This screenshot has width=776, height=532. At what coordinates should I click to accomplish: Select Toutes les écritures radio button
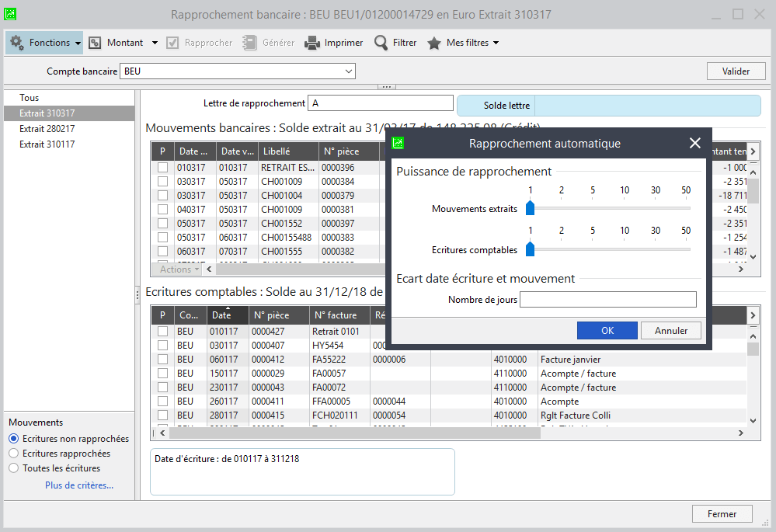(13, 468)
